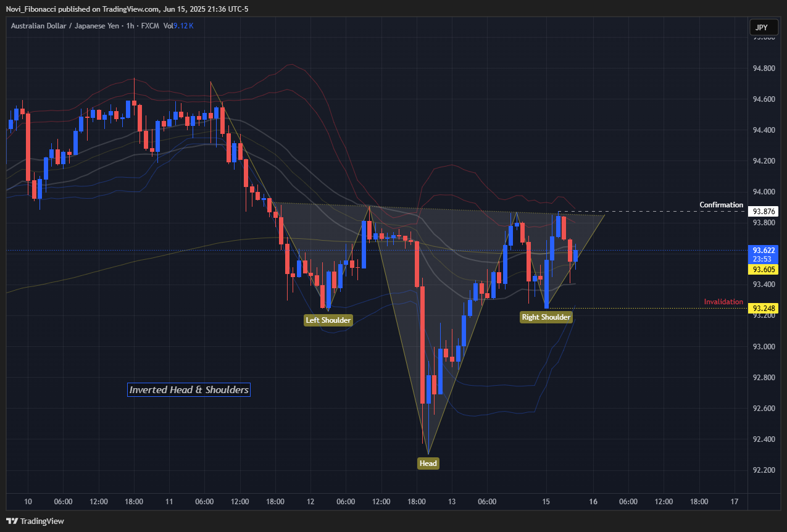Select the Head label under the pattern
The height and width of the screenshot is (532, 787).
[428, 463]
